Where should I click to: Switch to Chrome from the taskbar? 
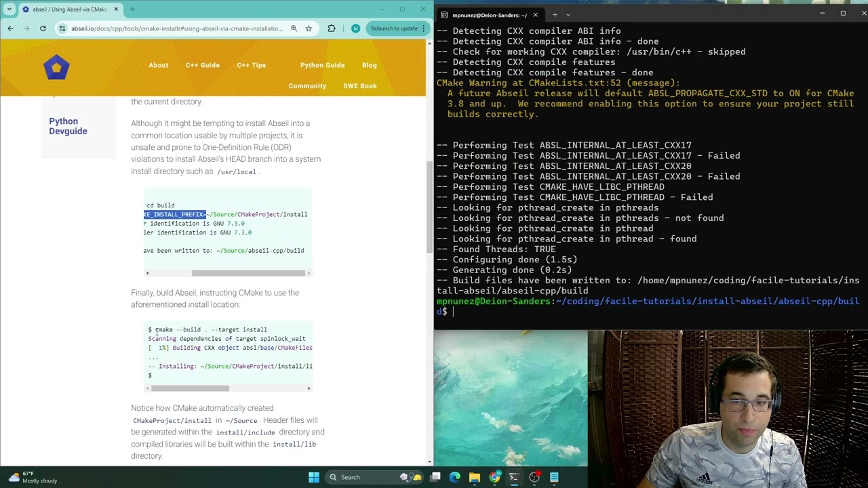(494, 477)
